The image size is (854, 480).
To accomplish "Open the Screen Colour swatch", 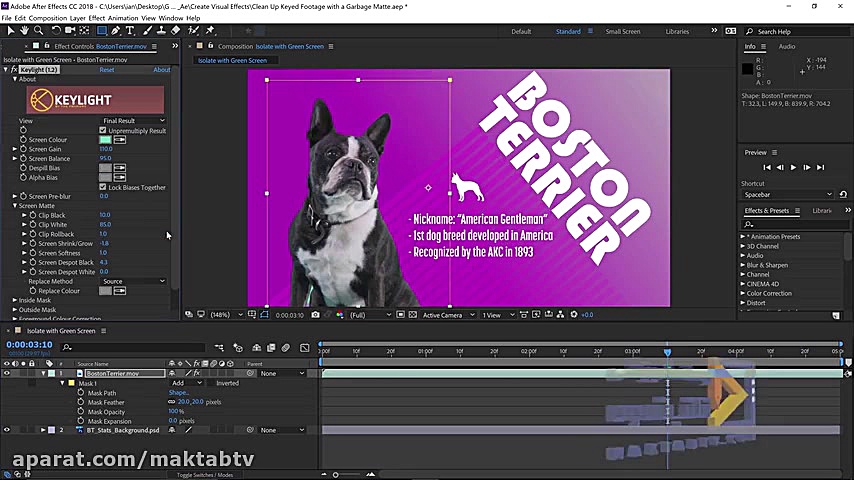I will tap(105, 140).
